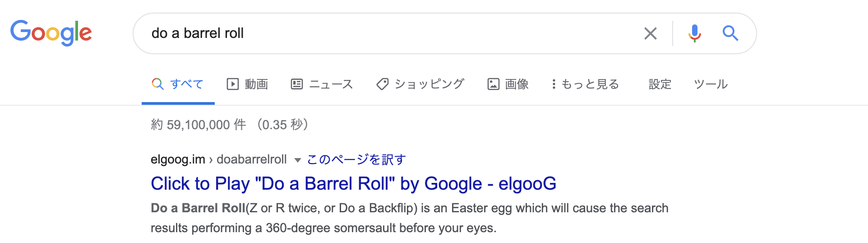Screen dimensions: 868x243
Task: Click the picture icon beside 画像
Action: tap(493, 84)
